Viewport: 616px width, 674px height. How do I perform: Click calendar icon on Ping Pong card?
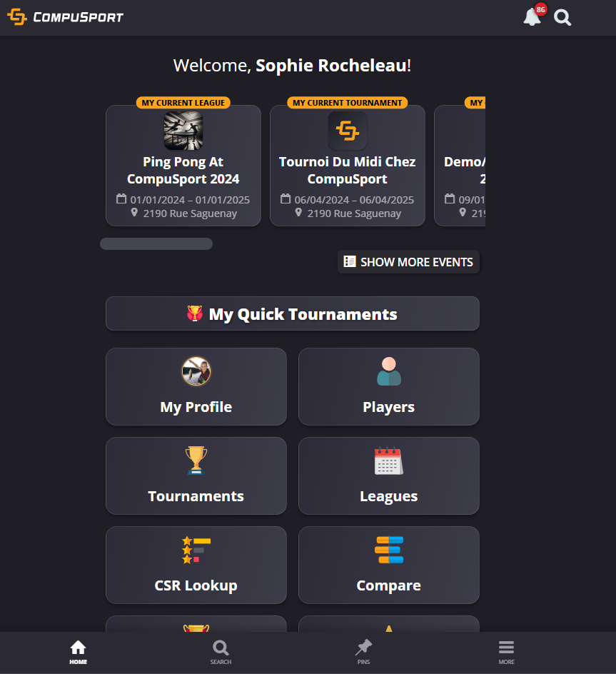pos(121,199)
